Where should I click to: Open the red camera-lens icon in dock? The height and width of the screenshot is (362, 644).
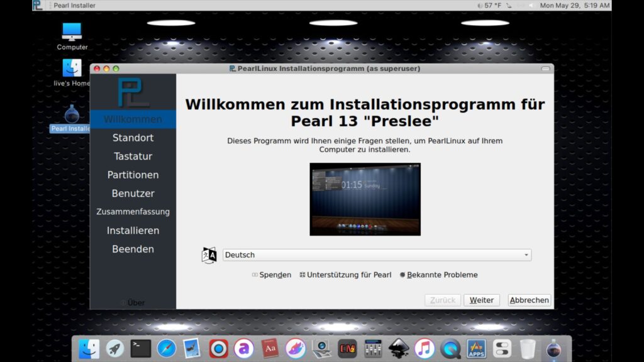point(218,349)
